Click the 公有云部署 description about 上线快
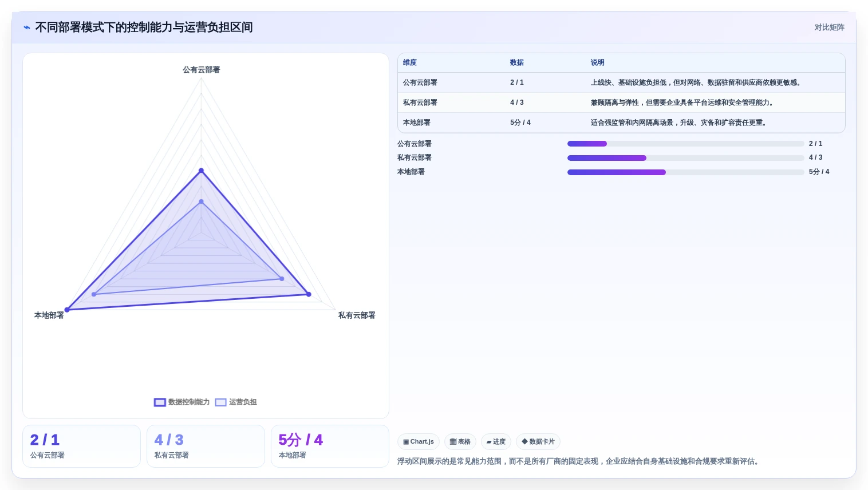 pyautogui.click(x=697, y=82)
